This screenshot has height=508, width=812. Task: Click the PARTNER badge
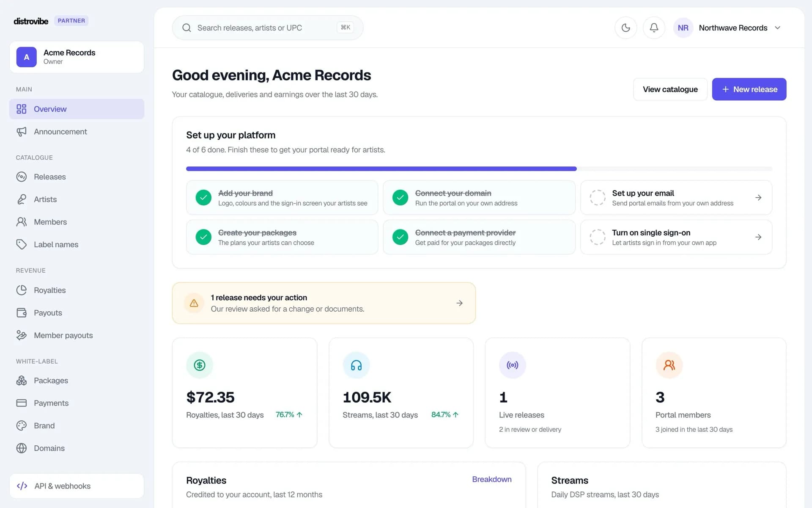coord(71,21)
